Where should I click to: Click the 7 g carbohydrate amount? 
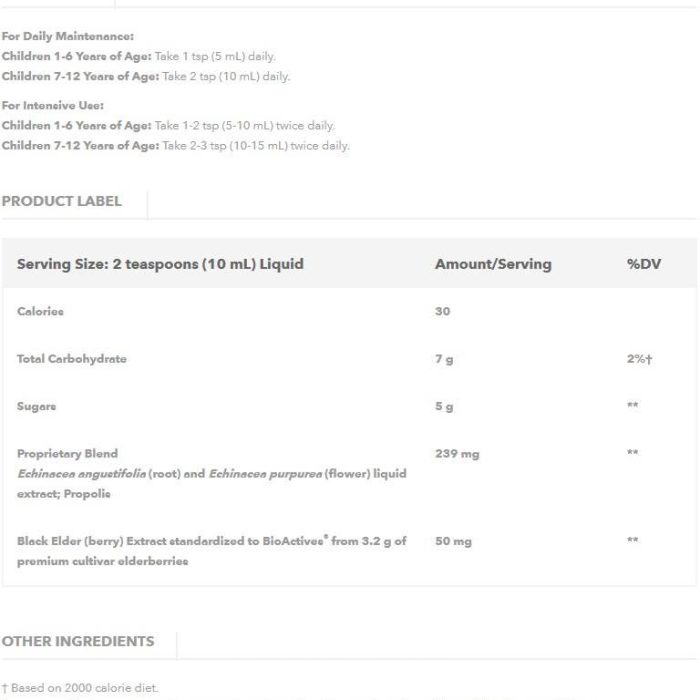[444, 359]
